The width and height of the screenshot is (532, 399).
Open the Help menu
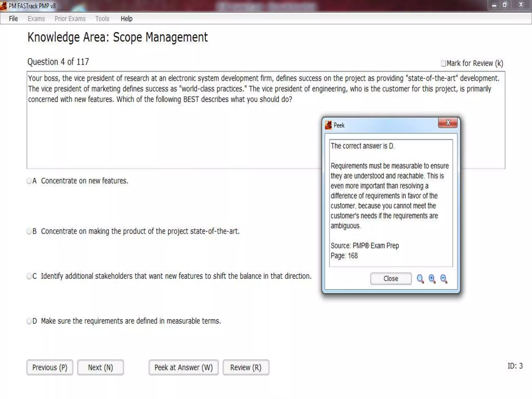click(127, 19)
